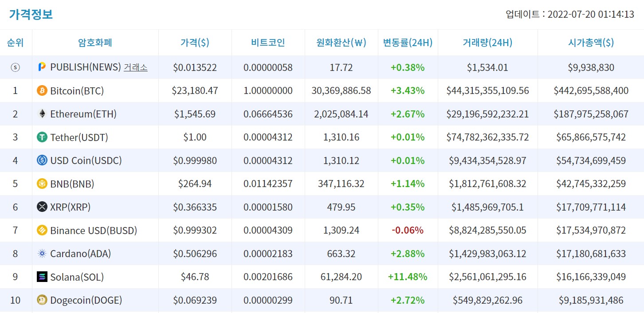Click Dogecoin volume $549,829,262.96
Screen dimensions: 644x313
click(x=487, y=300)
